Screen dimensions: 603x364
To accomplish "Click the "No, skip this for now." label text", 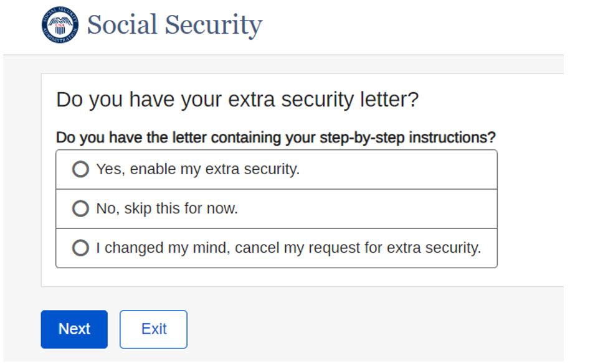I will (x=167, y=208).
